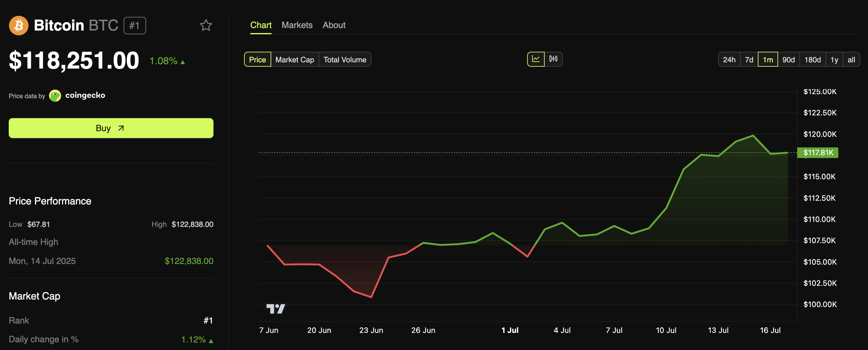Show the all-time chart range
The height and width of the screenshot is (350, 868).
point(851,60)
